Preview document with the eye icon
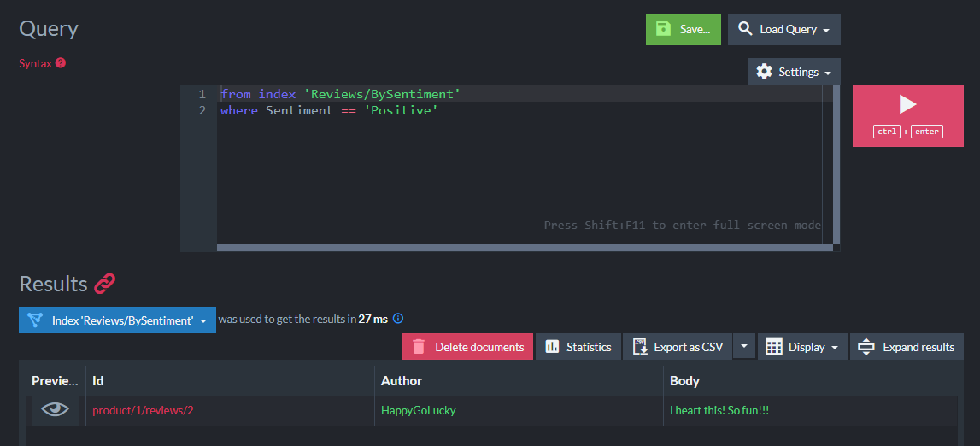Image resolution: width=980 pixels, height=446 pixels. click(x=56, y=410)
